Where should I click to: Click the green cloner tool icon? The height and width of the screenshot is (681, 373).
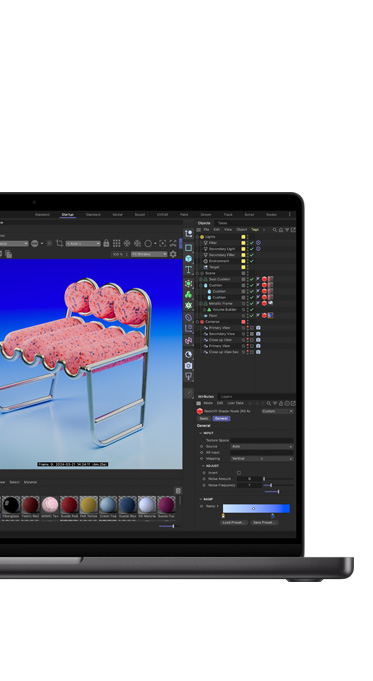pos(188,294)
